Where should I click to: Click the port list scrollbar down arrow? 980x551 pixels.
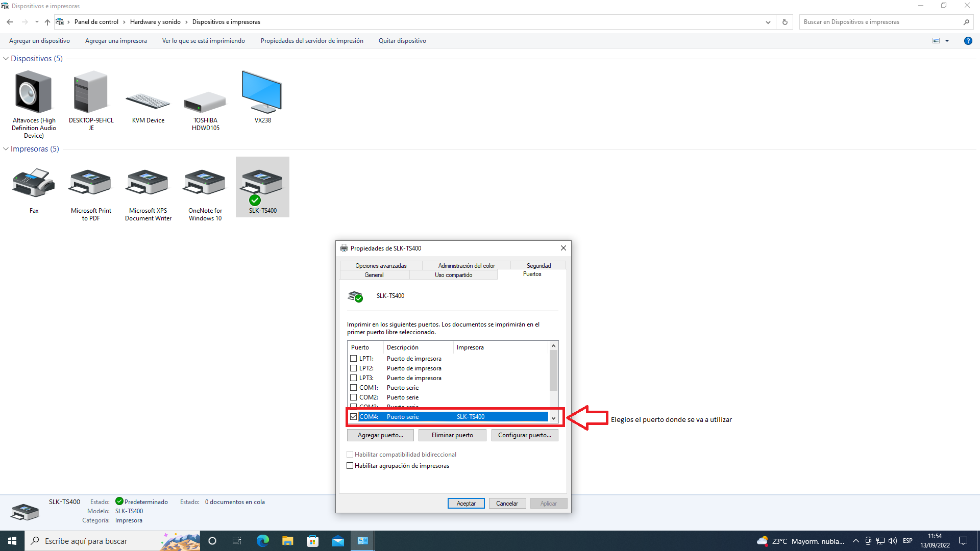553,418
